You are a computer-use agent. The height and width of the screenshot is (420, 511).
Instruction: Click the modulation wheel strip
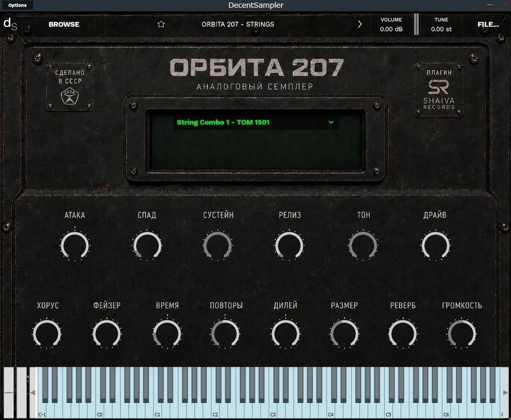point(22,393)
